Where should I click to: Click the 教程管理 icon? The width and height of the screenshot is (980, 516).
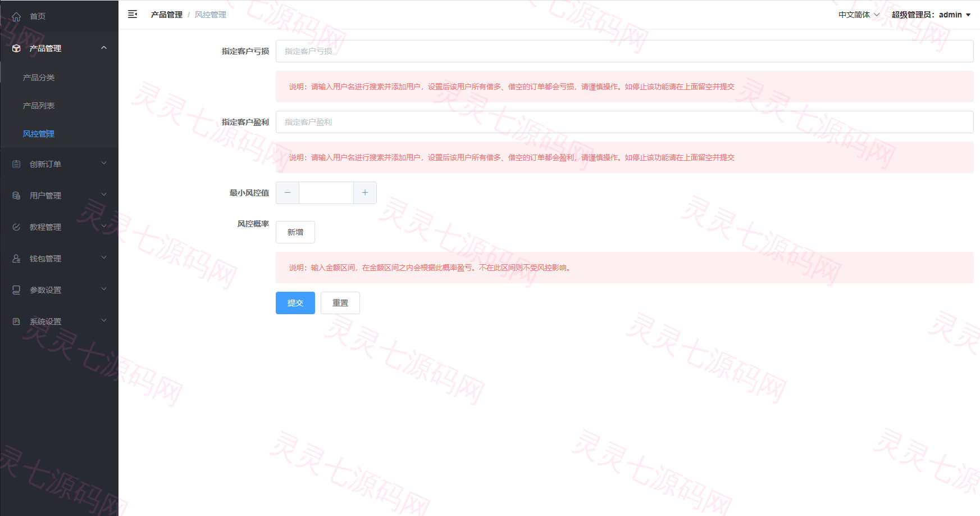[16, 227]
